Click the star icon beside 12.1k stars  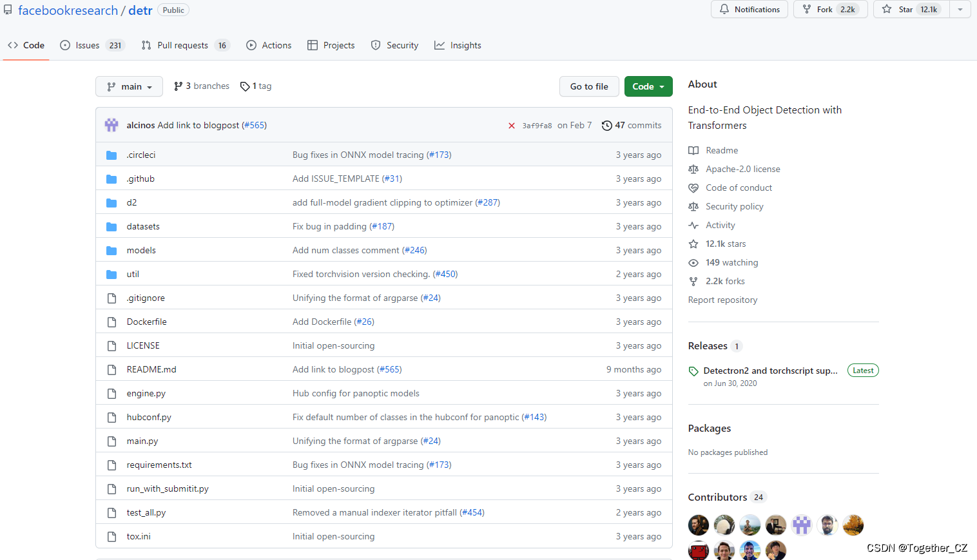click(693, 244)
